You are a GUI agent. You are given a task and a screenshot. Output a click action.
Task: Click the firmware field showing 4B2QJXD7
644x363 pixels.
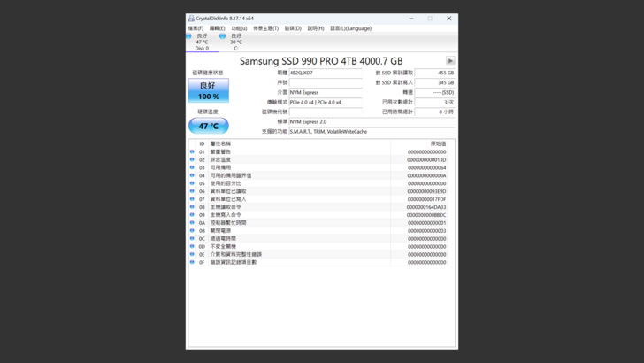click(326, 73)
